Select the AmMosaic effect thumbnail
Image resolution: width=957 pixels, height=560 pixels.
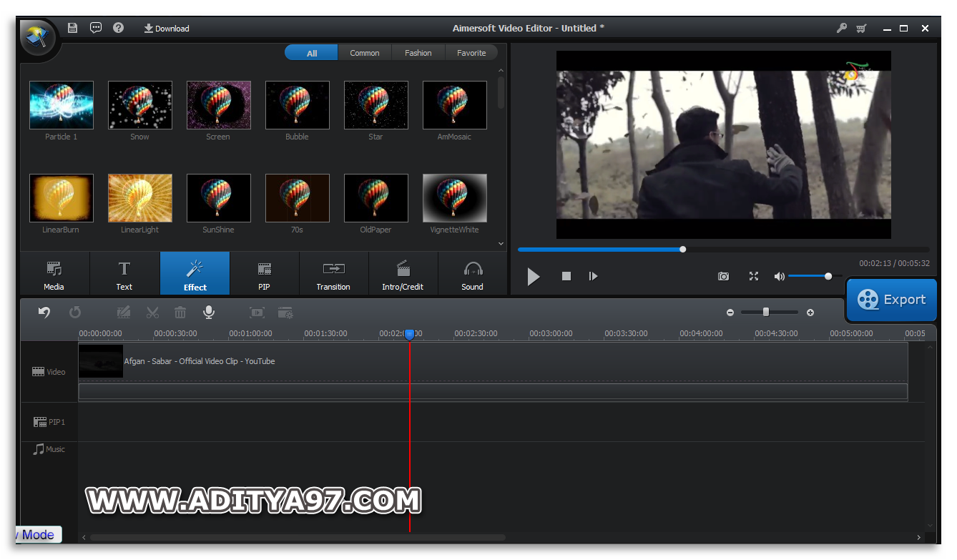(x=455, y=105)
